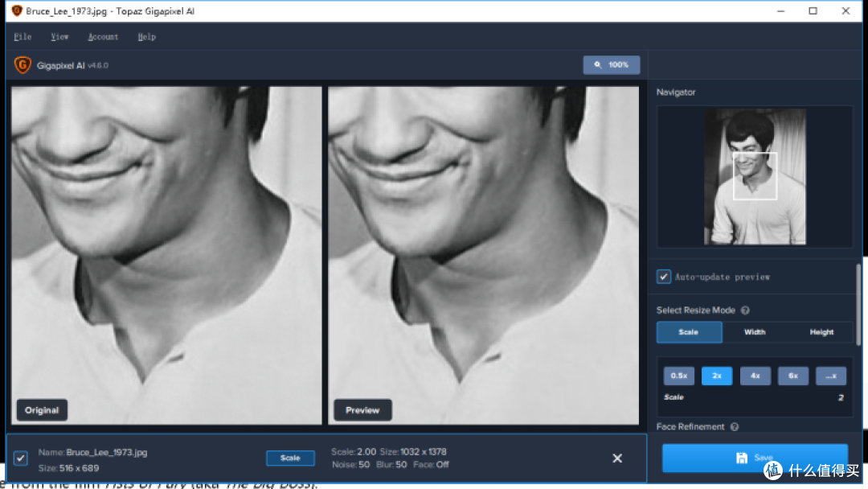Screen dimensions: 868x489
Task: Click the right panel scrollbar
Action: tap(858, 305)
